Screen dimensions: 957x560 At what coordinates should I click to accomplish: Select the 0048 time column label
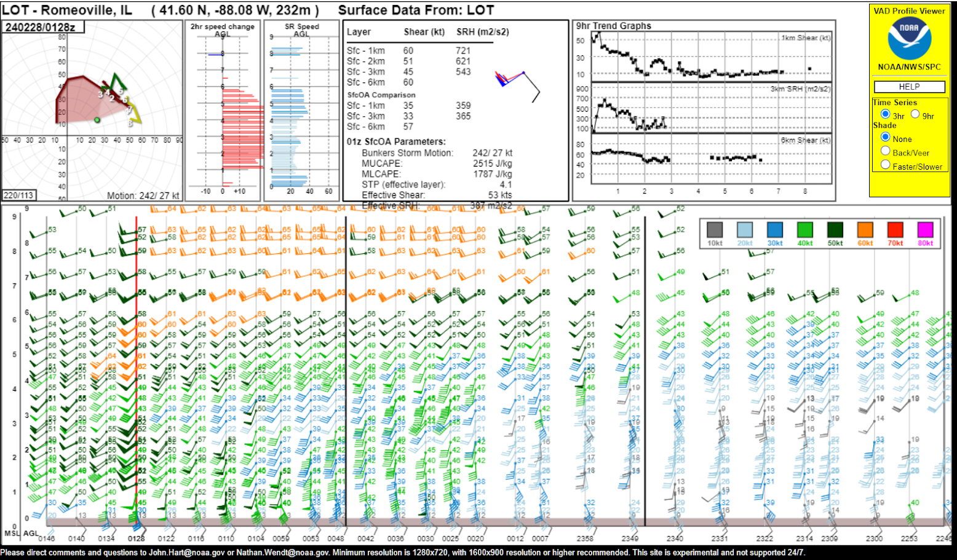pos(336,538)
